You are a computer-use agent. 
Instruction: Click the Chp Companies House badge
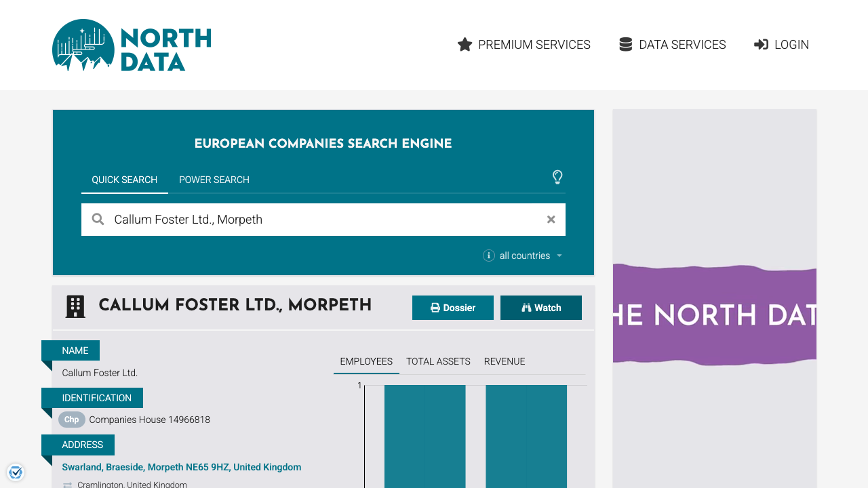(71, 420)
